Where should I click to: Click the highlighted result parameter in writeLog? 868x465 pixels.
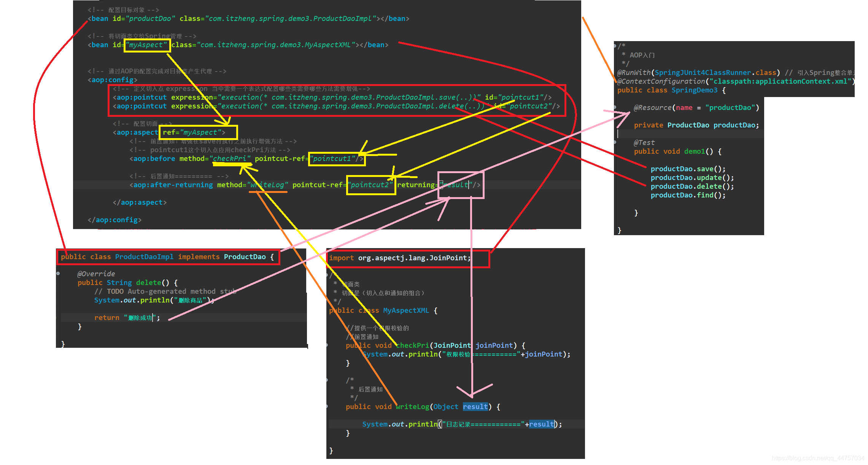(475, 407)
